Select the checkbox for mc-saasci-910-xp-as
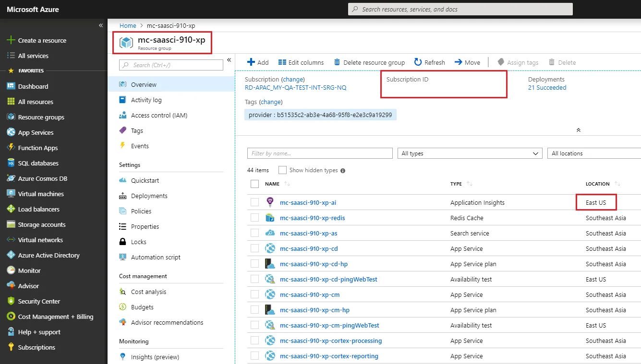This screenshot has width=641, height=364. point(255,233)
